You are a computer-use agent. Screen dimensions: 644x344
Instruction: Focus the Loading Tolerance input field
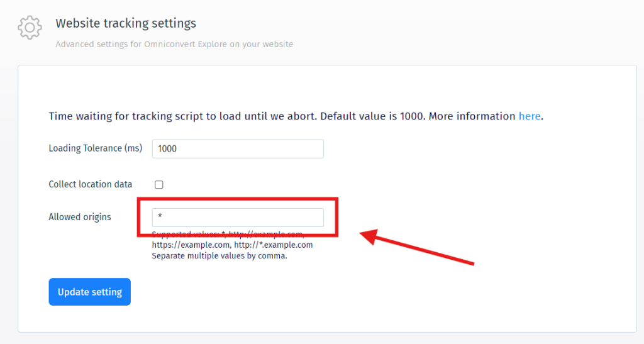[238, 149]
